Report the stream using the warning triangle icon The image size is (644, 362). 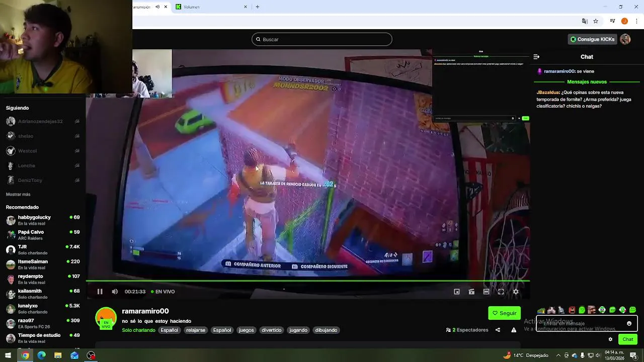coord(514,330)
